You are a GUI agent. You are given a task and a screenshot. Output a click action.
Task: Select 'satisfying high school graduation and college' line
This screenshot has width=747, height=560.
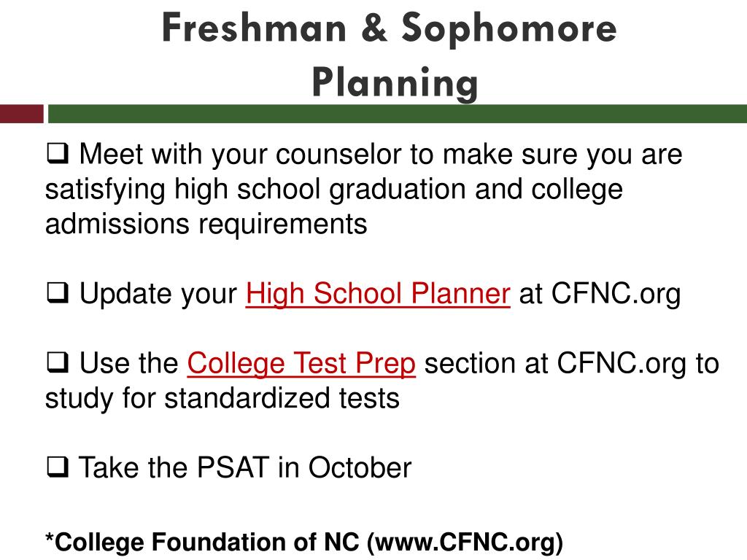tap(334, 190)
